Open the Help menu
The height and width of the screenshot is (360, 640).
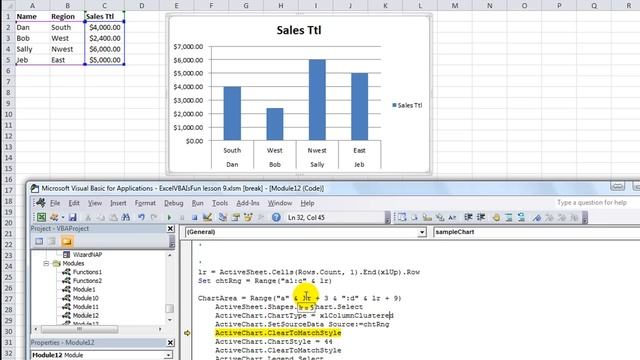[307, 203]
